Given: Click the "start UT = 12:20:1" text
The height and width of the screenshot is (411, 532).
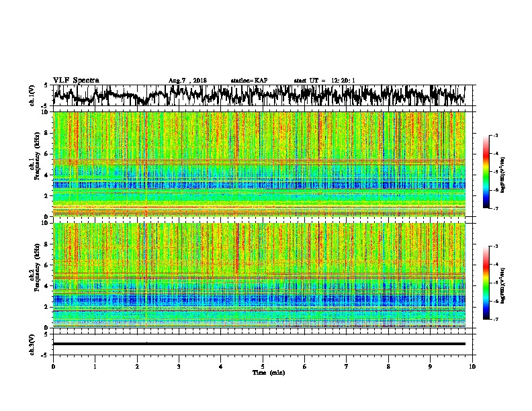Looking at the screenshot, I should 324,81.
